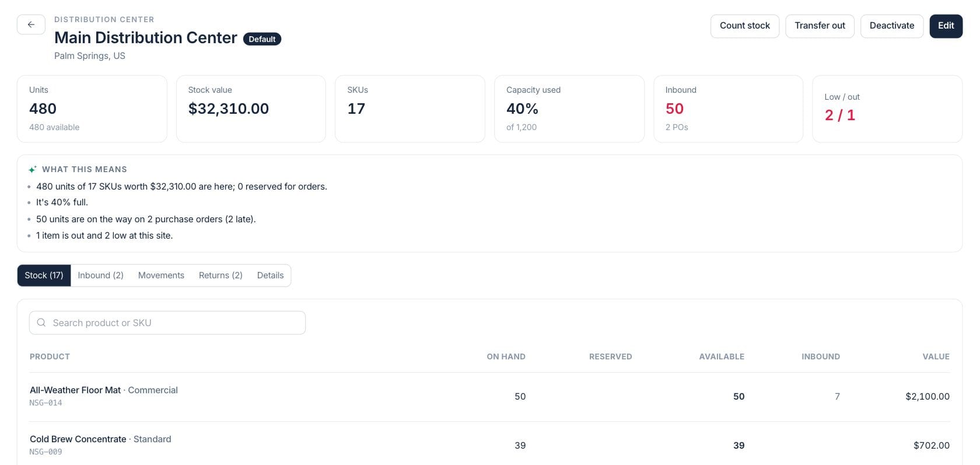Click the sparkle icon beside What This Means
Viewport: 980px width, 465px height.
(x=33, y=169)
